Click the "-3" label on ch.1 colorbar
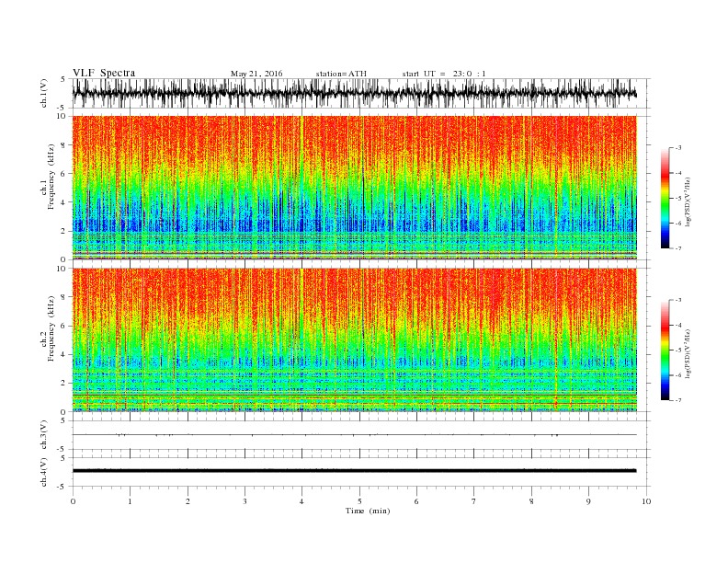The width and height of the screenshot is (728, 563). click(x=677, y=148)
